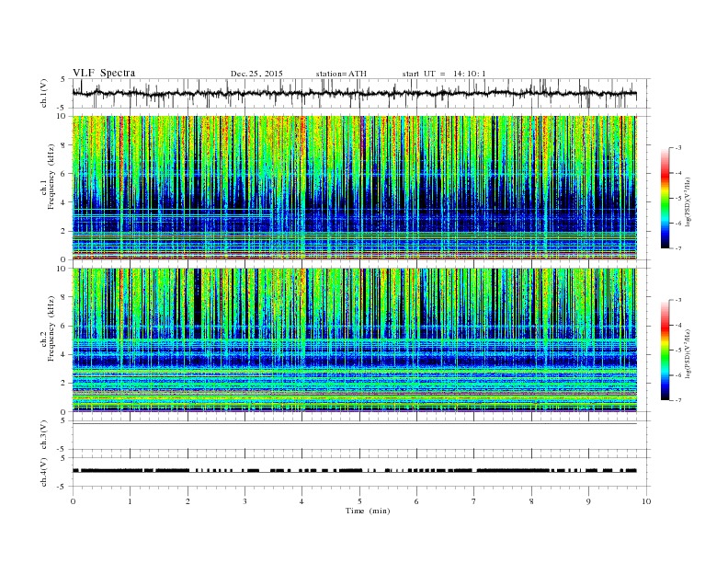Viewport: 728px width, 563px height.
Task: Click the time-axis tick label '6'
Action: pos(416,501)
